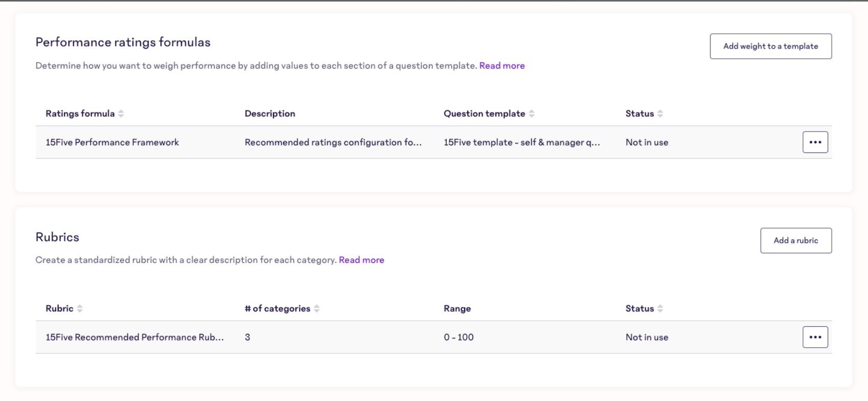868x401 pixels.
Task: Sort formulas table by Status arrows
Action: tap(660, 114)
